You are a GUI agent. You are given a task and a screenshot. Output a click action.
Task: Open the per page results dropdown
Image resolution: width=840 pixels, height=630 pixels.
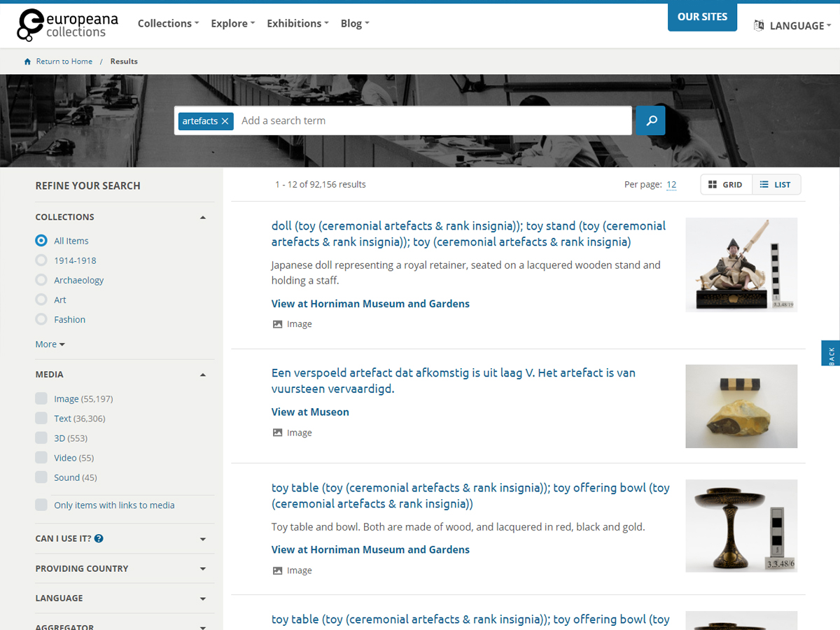[x=671, y=185]
